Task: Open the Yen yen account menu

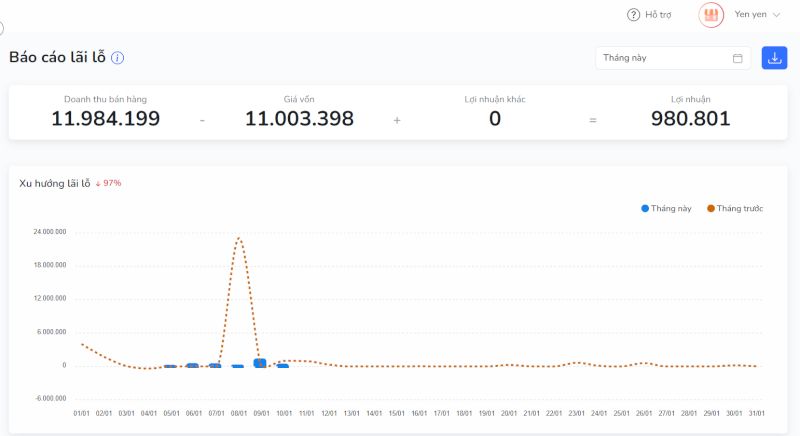Action: (749, 15)
